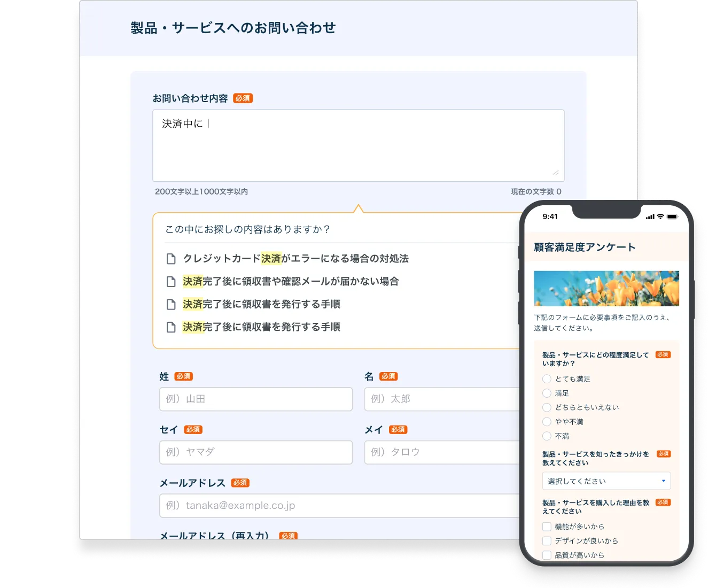
Task: Click document icon beside 確認メールが届かない場合 article
Action: pos(171,282)
